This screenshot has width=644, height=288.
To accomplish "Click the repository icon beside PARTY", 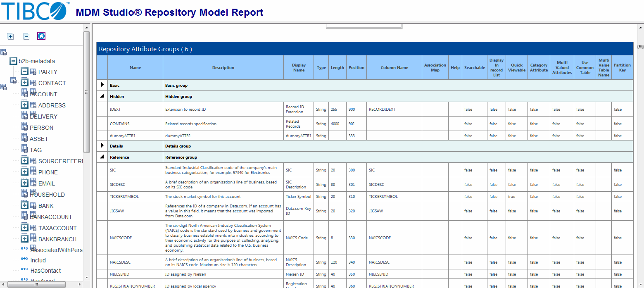I will click(33, 72).
